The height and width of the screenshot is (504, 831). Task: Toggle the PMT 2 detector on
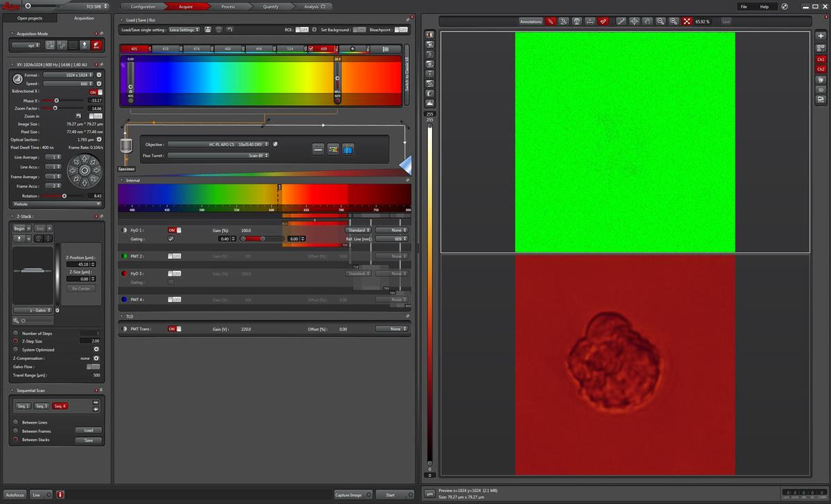click(x=175, y=256)
